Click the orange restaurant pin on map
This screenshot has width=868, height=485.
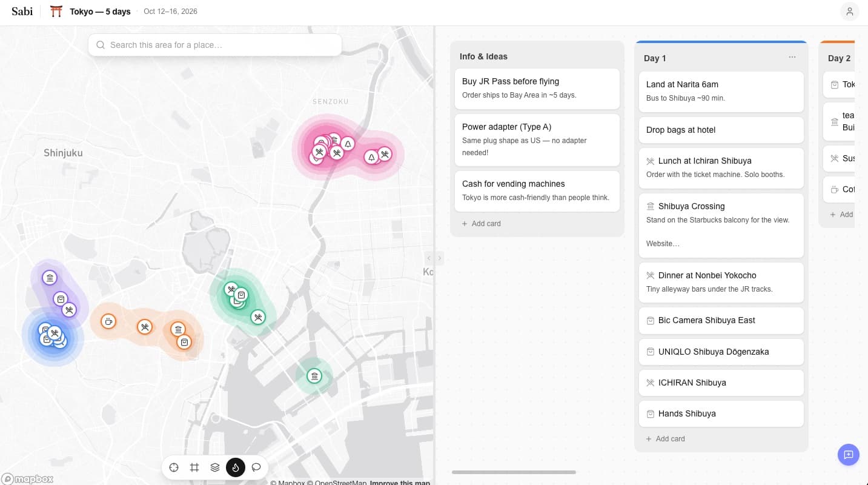[x=144, y=327]
